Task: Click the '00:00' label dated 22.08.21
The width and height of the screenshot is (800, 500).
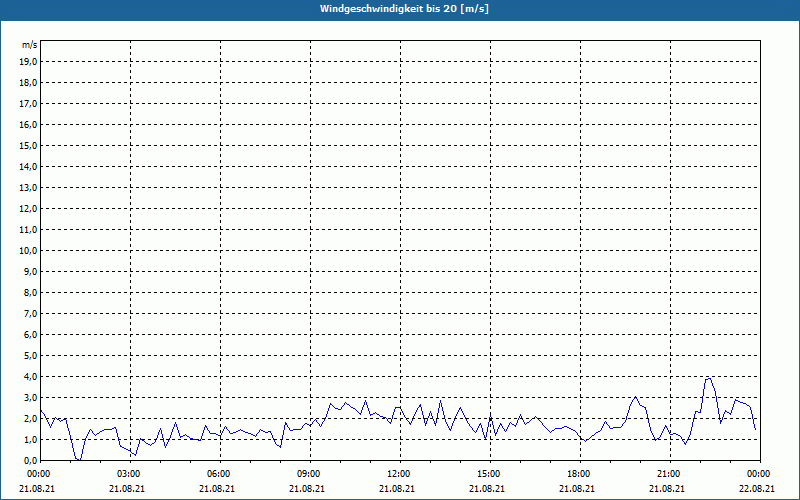Action: pos(760,474)
